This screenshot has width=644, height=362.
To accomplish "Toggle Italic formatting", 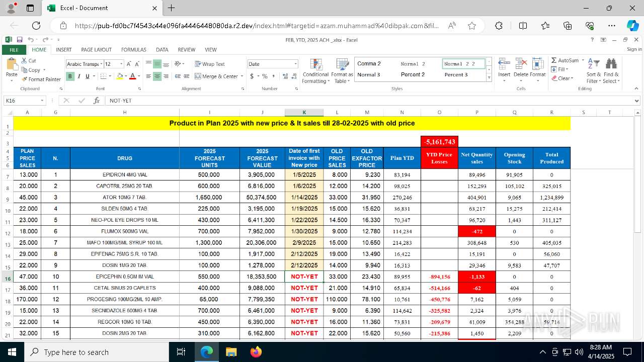I will pyautogui.click(x=79, y=76).
